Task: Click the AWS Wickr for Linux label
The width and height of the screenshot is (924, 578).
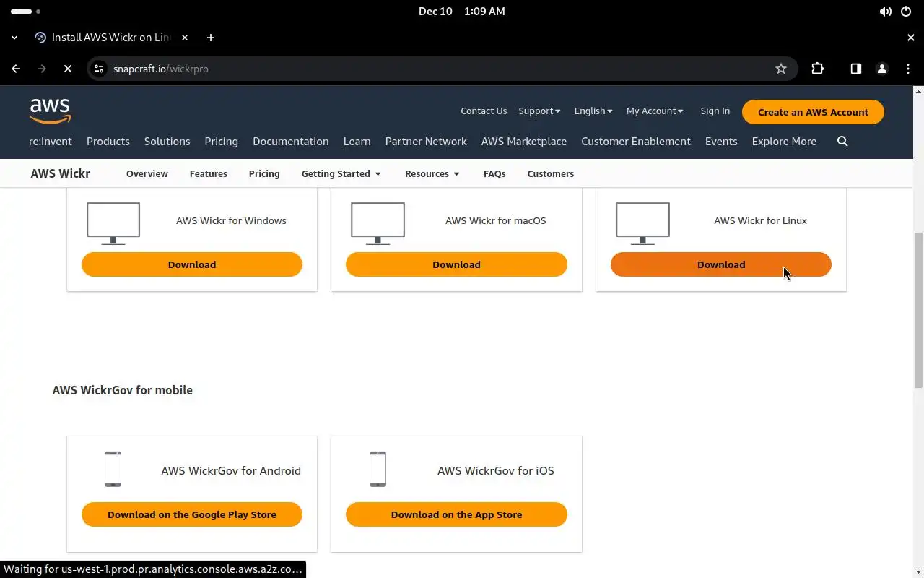Action: (760, 220)
